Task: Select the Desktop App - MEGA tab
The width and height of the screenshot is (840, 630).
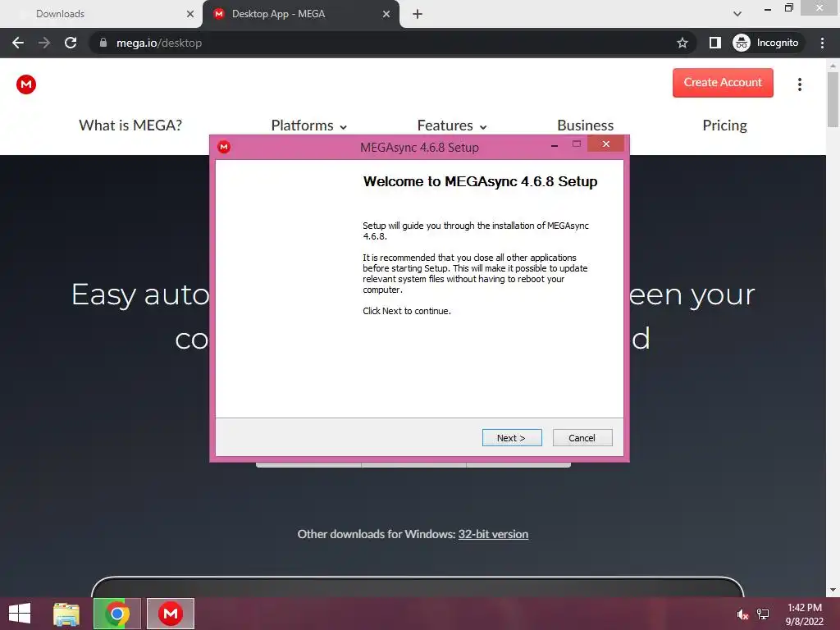Action: click(300, 14)
